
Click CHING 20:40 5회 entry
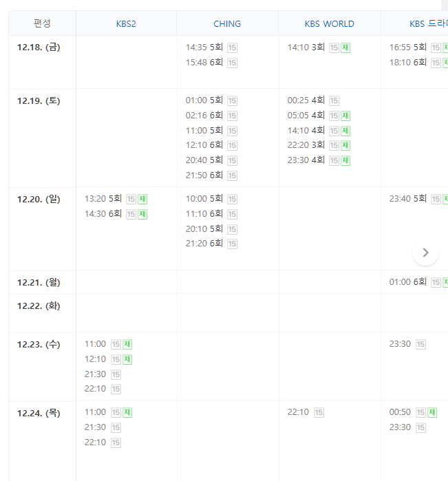pyautogui.click(x=204, y=160)
